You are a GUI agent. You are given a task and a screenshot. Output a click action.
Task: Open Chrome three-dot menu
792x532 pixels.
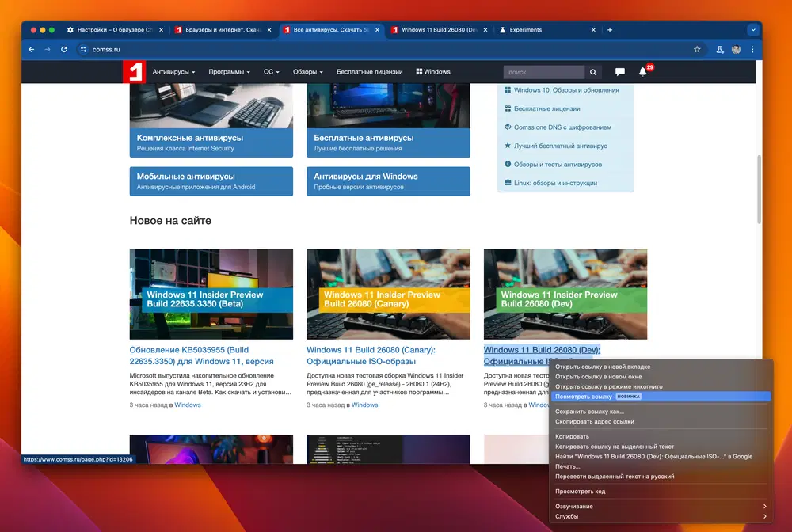pos(752,49)
